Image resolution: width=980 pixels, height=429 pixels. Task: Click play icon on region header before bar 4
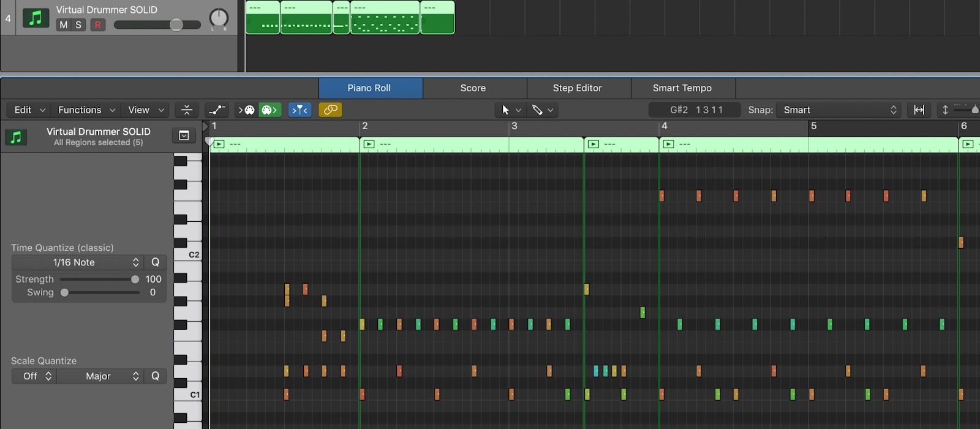593,144
